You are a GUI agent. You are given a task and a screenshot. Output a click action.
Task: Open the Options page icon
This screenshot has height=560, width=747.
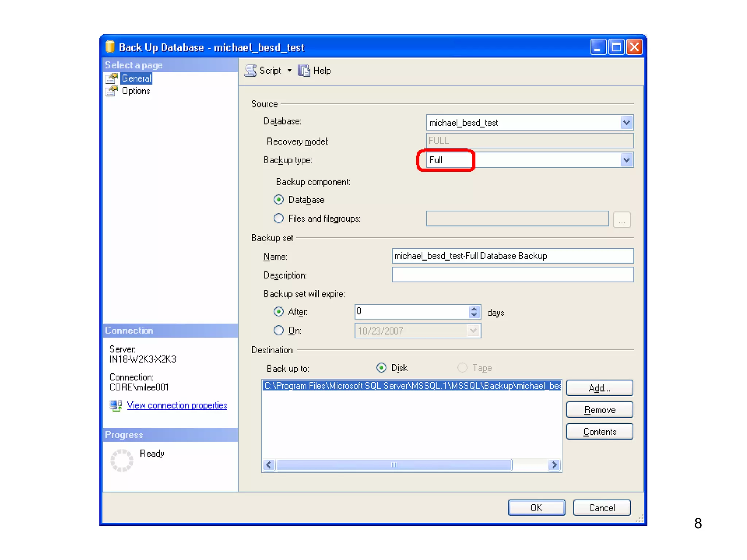click(x=112, y=91)
